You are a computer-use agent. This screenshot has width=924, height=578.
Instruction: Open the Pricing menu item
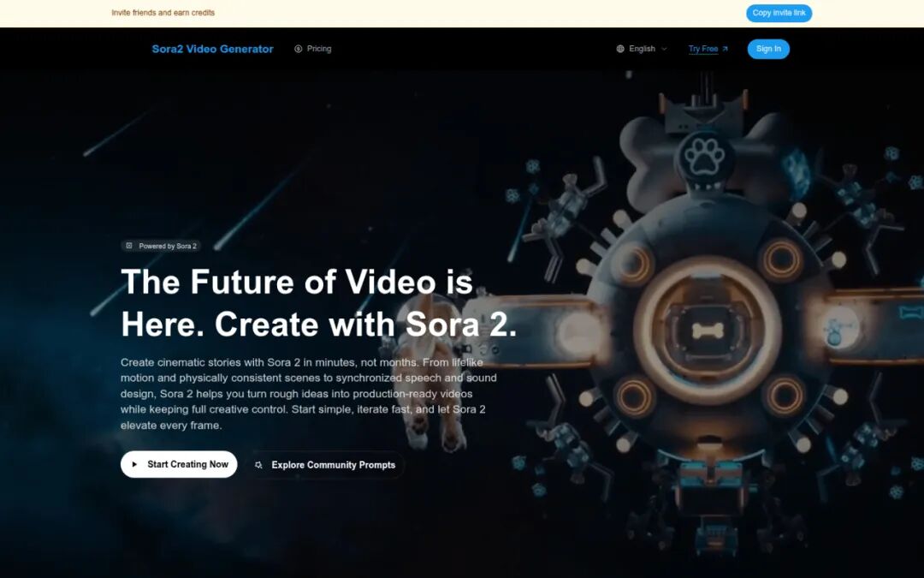click(x=313, y=49)
